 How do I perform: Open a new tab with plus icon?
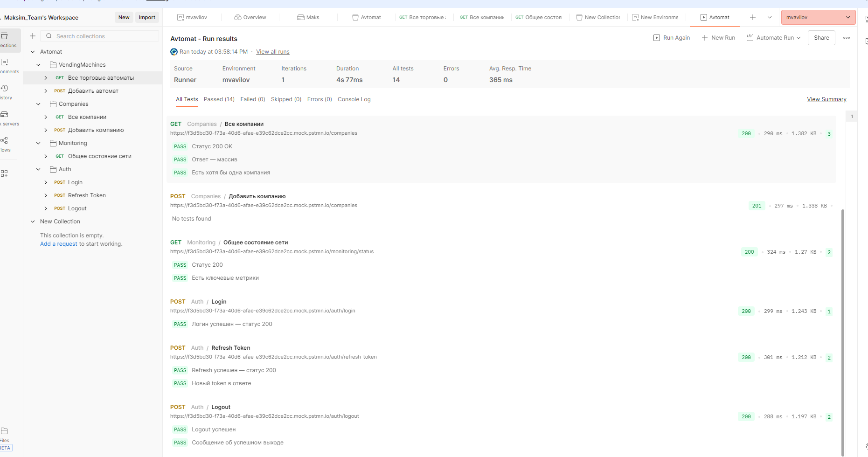coord(752,17)
